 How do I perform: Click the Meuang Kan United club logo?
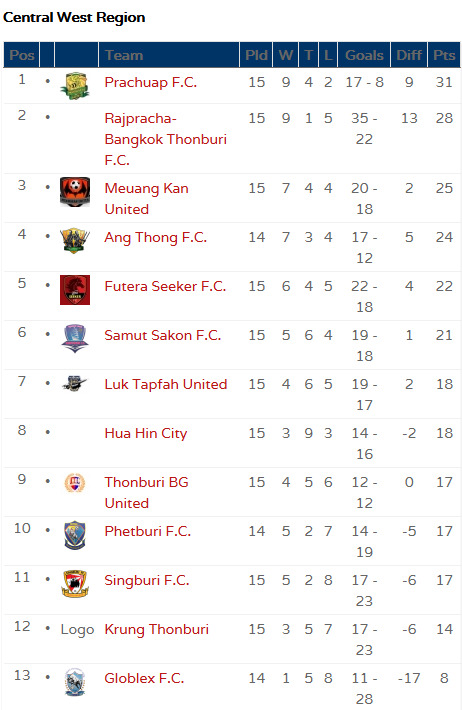point(75,192)
